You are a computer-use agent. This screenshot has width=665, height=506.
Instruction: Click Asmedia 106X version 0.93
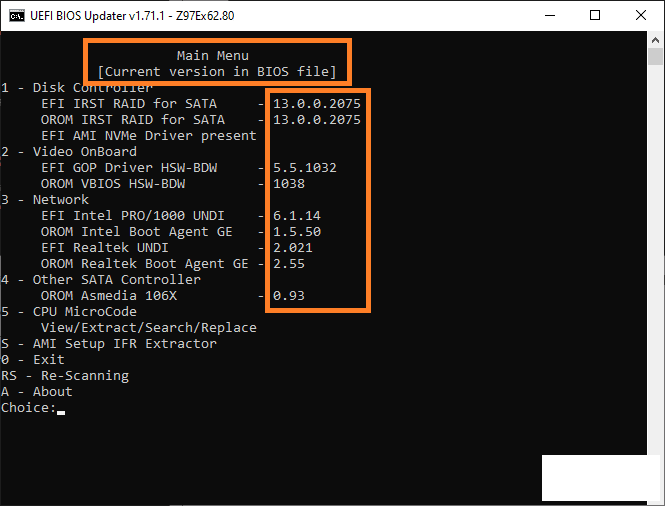pos(289,296)
